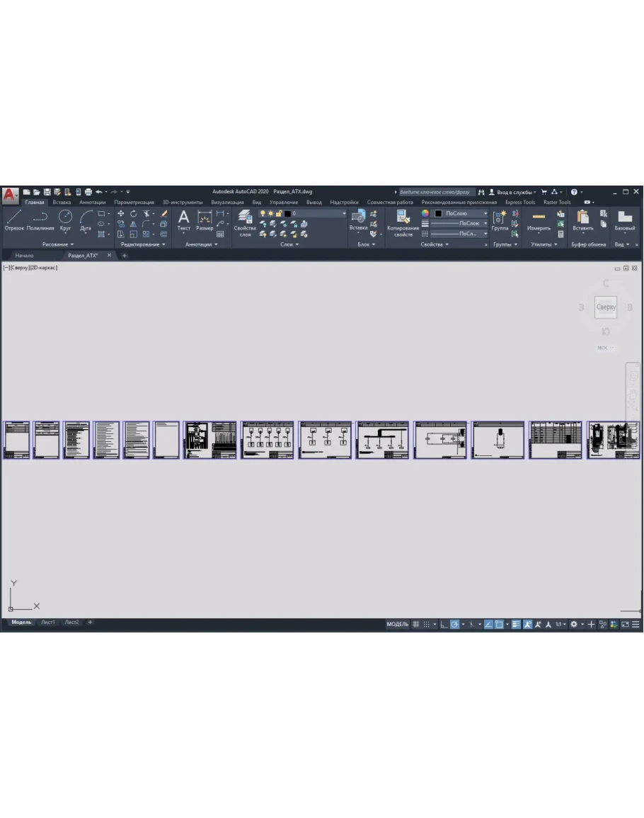Screen dimensions: 644x818
Task: Click the keyword search input field
Action: (435, 192)
